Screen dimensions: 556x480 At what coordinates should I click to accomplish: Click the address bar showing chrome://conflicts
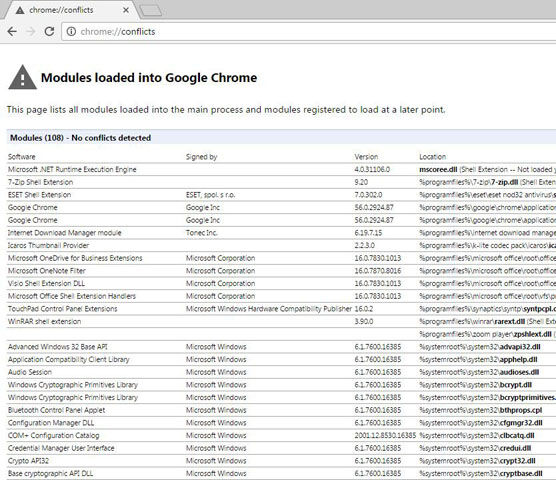tap(308, 32)
